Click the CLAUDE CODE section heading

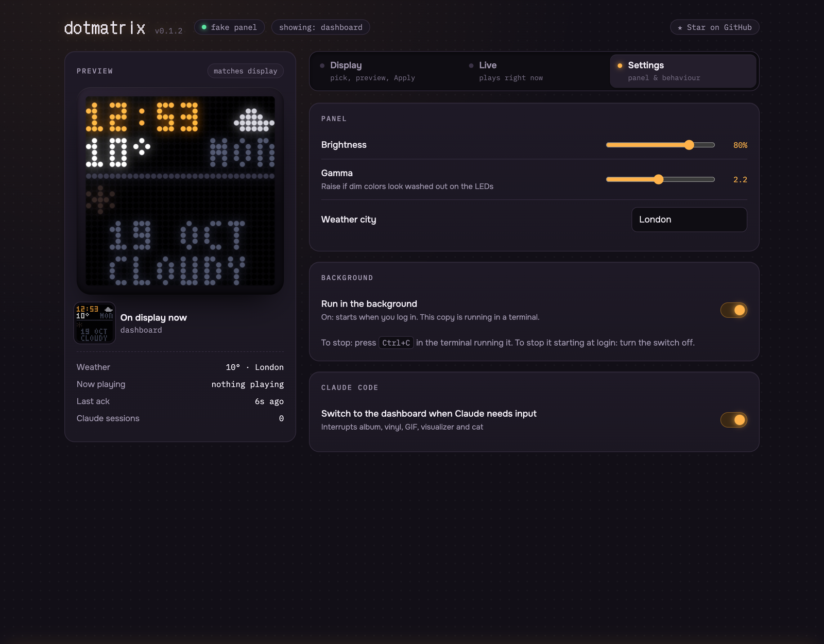click(x=350, y=387)
